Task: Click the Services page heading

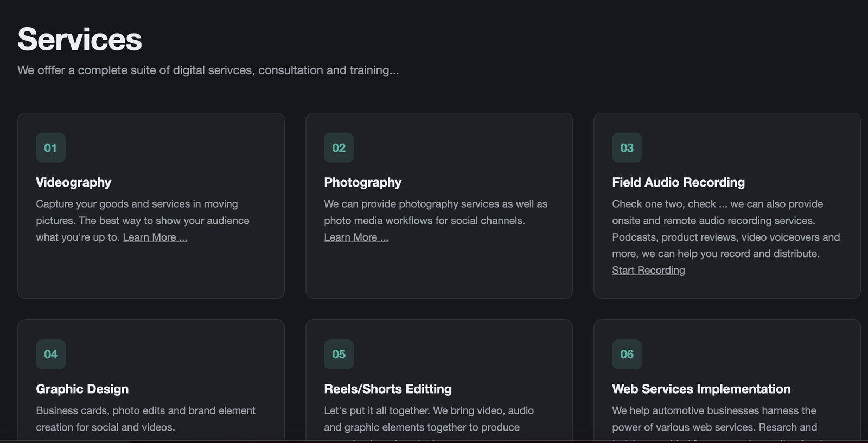Action: 80,40
